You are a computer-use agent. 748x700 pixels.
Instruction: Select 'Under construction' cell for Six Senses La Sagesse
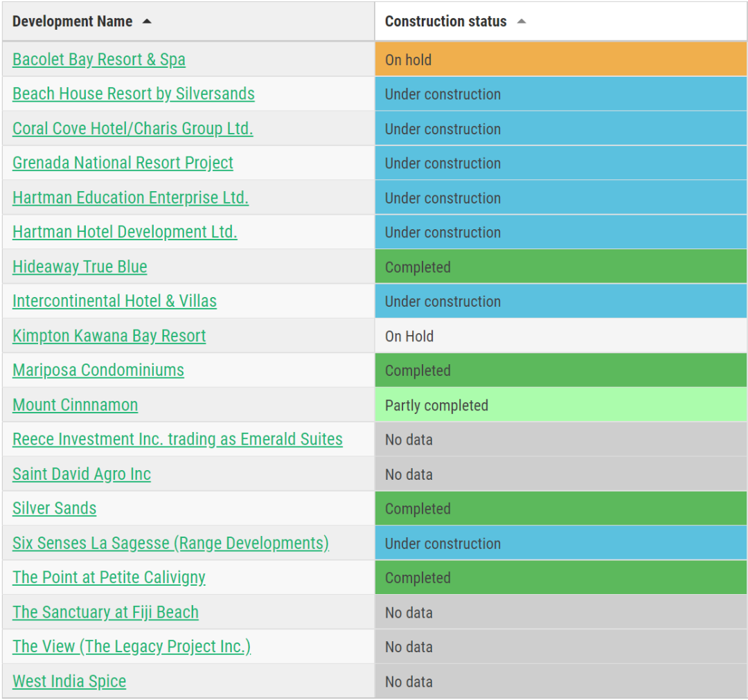click(x=561, y=544)
